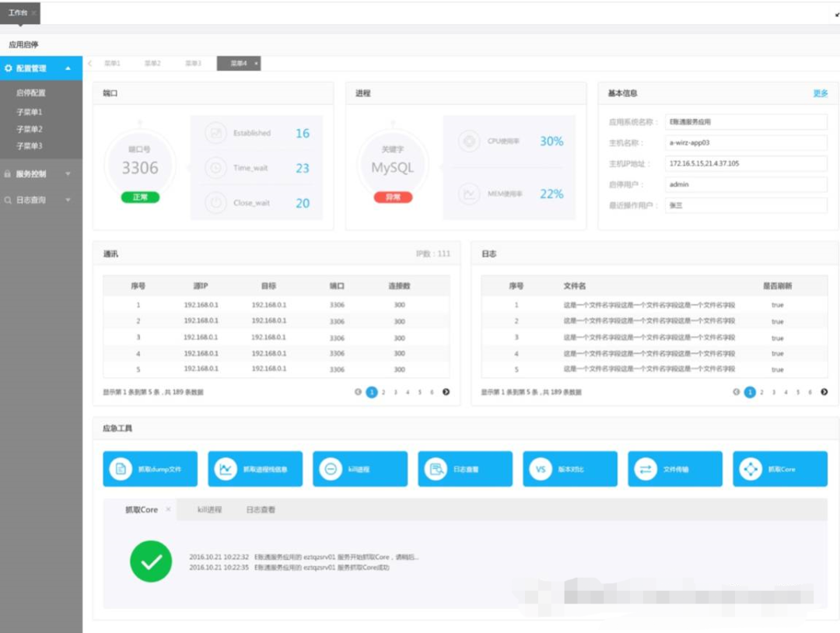Screen dimensions: 840x633
Task: Click the 版本对比 VS tool button
Action: click(570, 469)
